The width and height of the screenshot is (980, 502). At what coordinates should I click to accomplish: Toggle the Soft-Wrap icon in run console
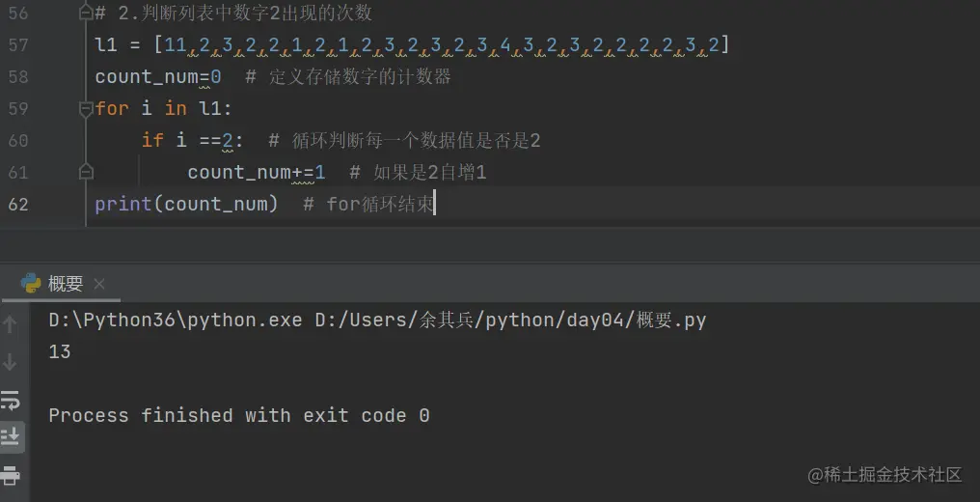(10, 400)
